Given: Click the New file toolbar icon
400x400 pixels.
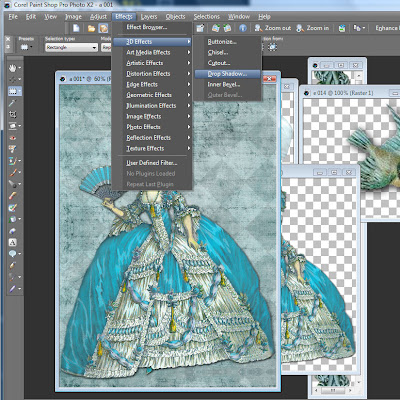Looking at the screenshot, I should tap(76, 28).
